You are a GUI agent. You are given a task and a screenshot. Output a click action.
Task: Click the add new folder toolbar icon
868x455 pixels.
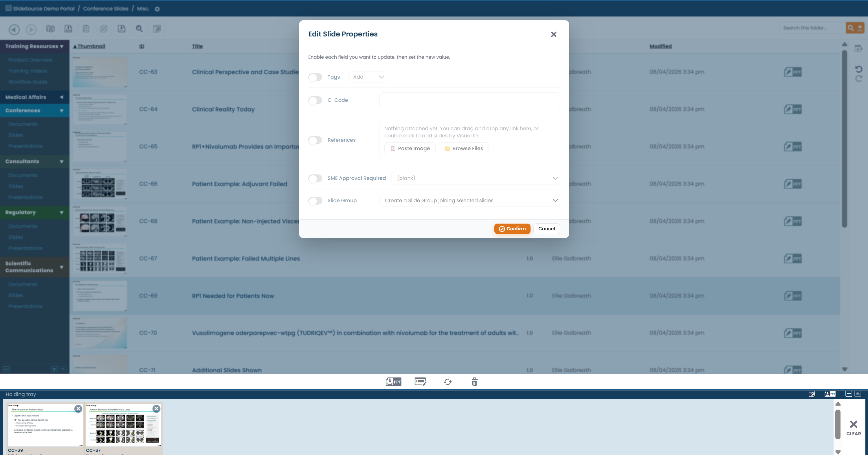tap(51, 29)
